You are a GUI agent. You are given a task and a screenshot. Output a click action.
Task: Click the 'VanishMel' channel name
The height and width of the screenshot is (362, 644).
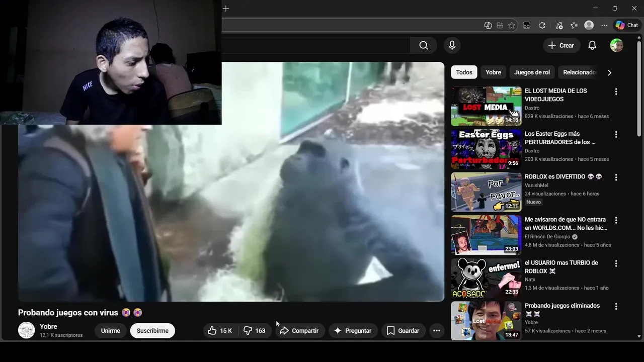[536, 186]
